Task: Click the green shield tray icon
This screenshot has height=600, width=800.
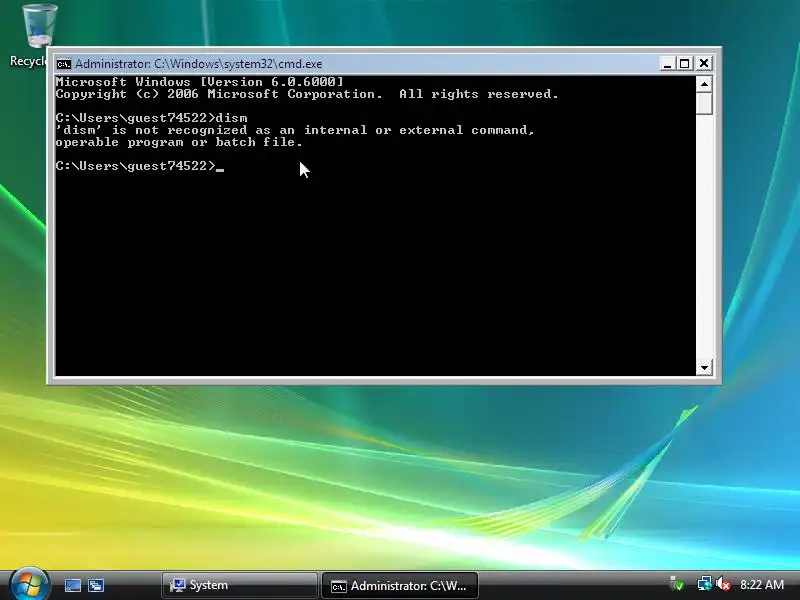Action: click(x=677, y=584)
